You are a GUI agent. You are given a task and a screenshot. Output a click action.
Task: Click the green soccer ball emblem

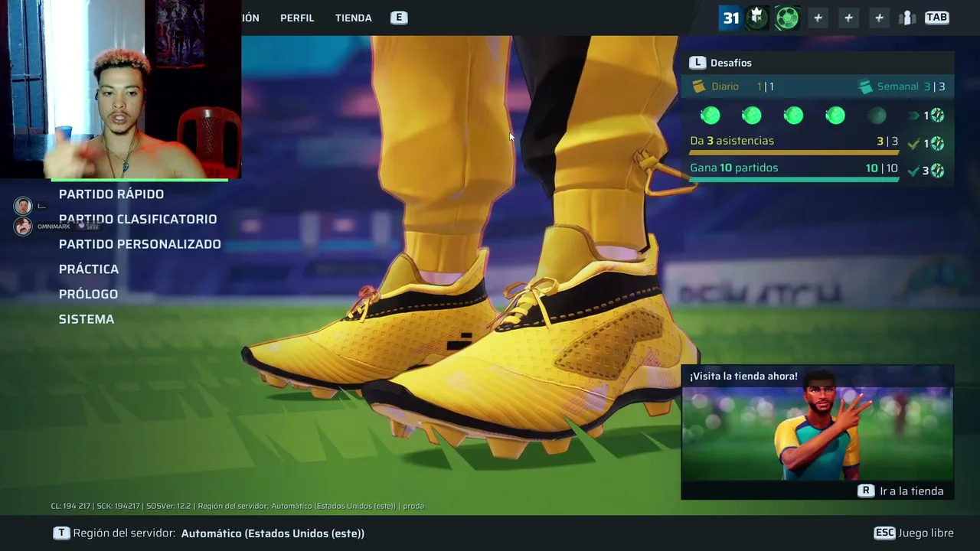(787, 18)
